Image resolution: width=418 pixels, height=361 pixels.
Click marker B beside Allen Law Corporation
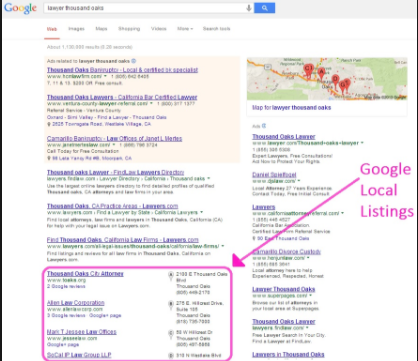click(171, 305)
